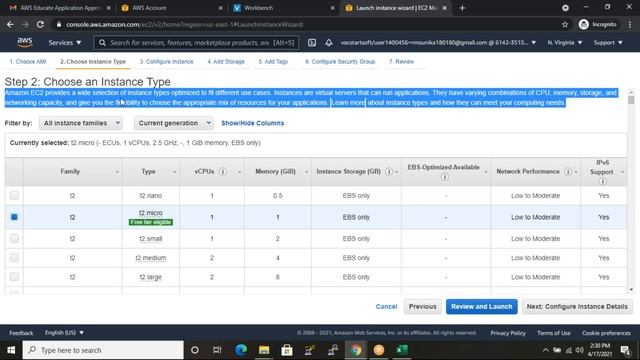
Task: Open the N. Virginia region dropdown
Action: click(565, 42)
